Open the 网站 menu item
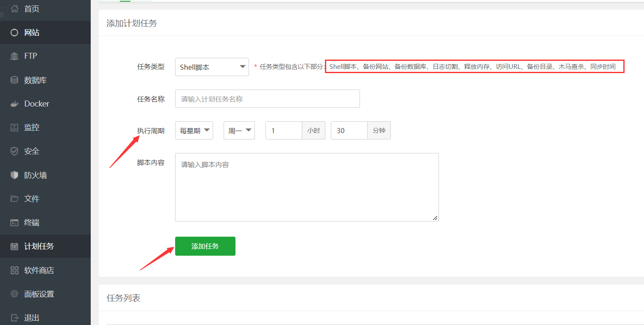Screen dimensions: 644x325 point(32,33)
